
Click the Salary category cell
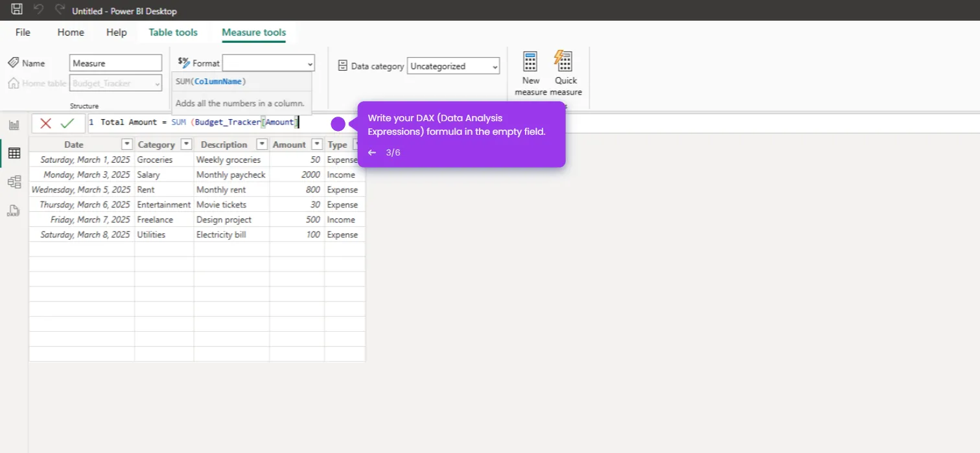[x=164, y=174]
